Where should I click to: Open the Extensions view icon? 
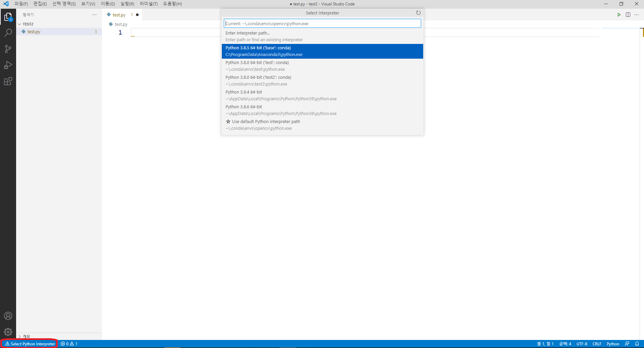(x=8, y=81)
